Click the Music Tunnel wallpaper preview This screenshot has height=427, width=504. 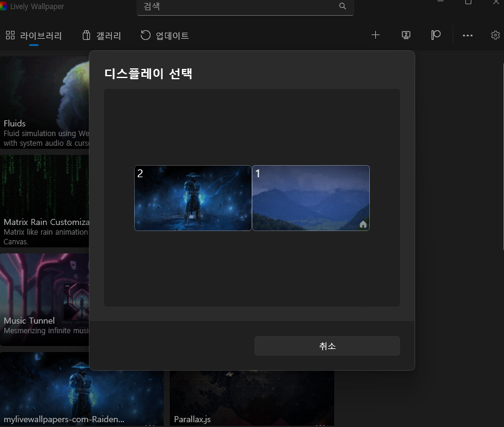42,284
